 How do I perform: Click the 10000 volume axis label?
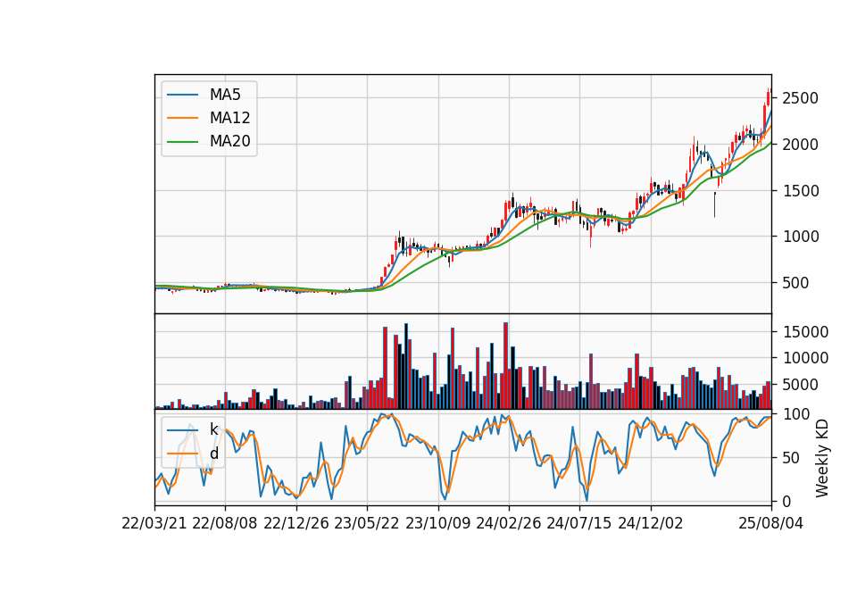click(x=805, y=359)
